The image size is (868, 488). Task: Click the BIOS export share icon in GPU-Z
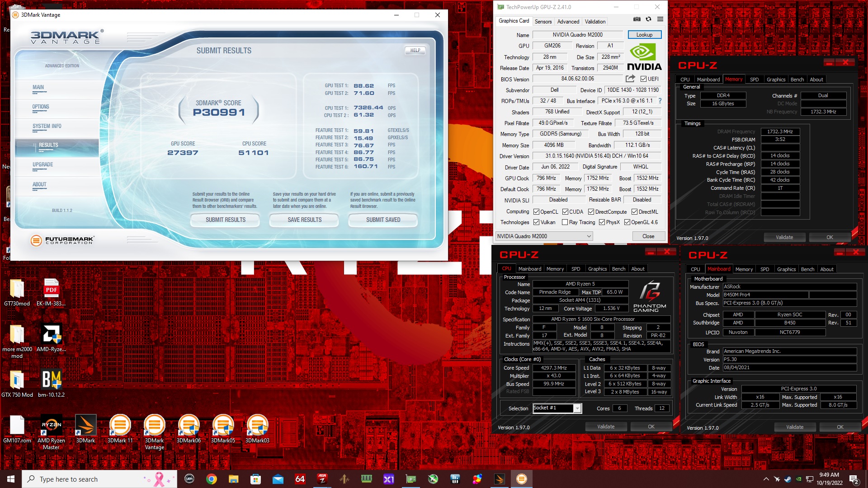click(630, 79)
